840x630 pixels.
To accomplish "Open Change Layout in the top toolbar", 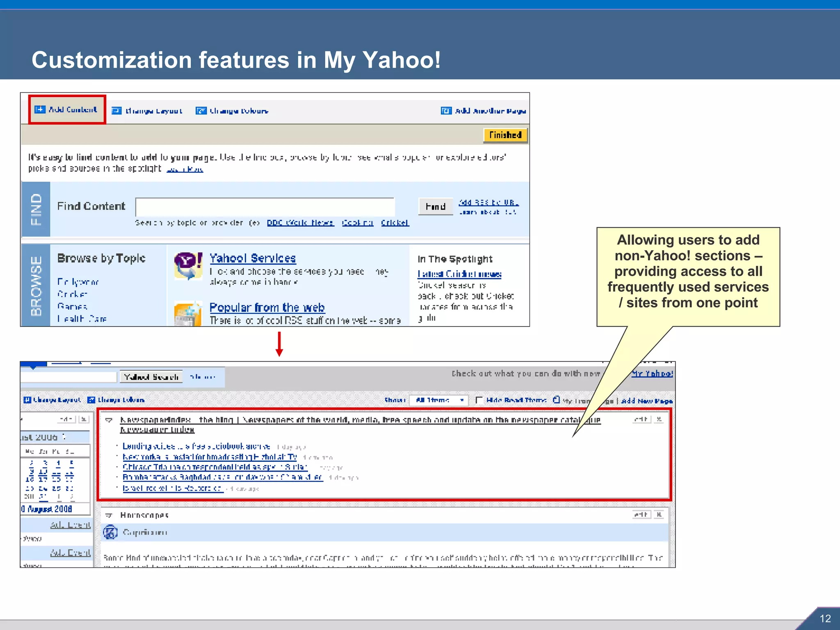I will (154, 111).
